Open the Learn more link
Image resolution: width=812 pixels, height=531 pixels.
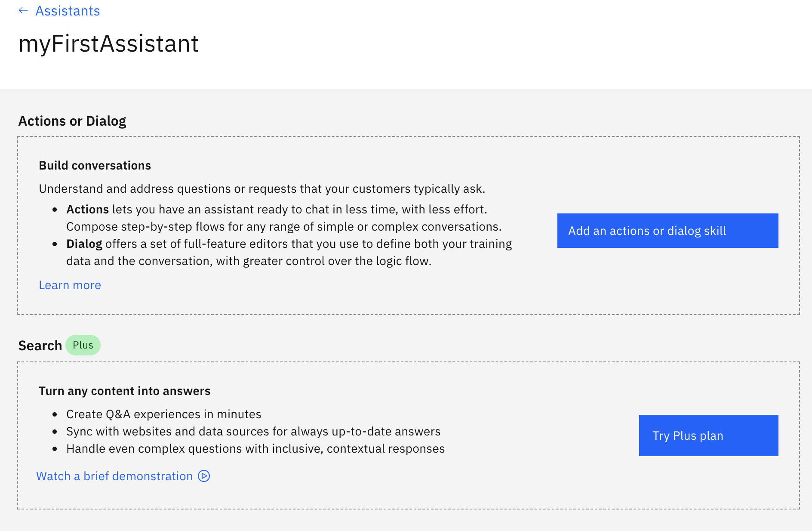[70, 285]
